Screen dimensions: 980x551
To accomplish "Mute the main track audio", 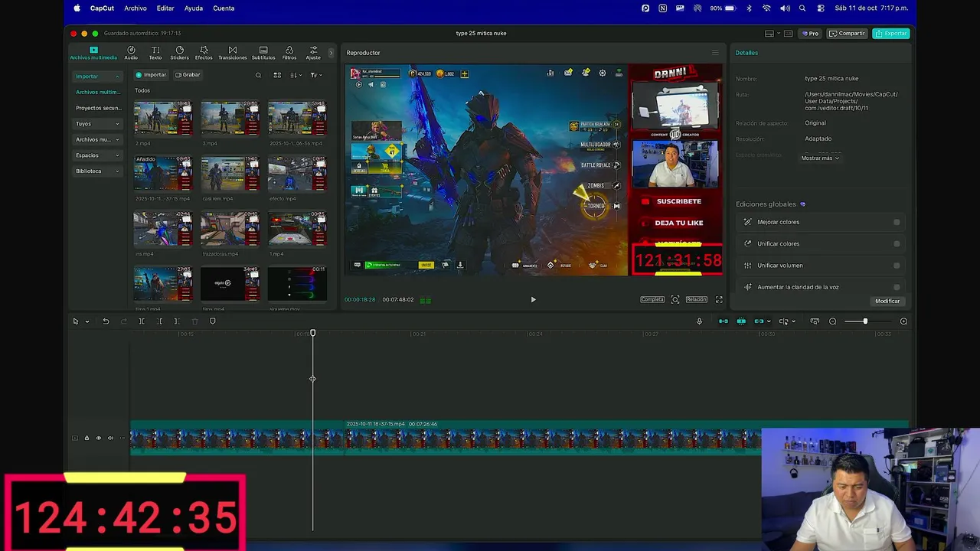I will pos(110,438).
